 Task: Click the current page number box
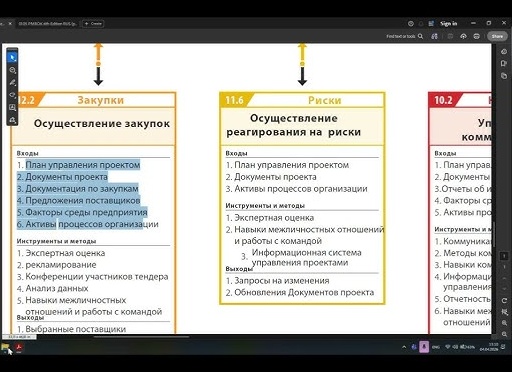pos(504,256)
